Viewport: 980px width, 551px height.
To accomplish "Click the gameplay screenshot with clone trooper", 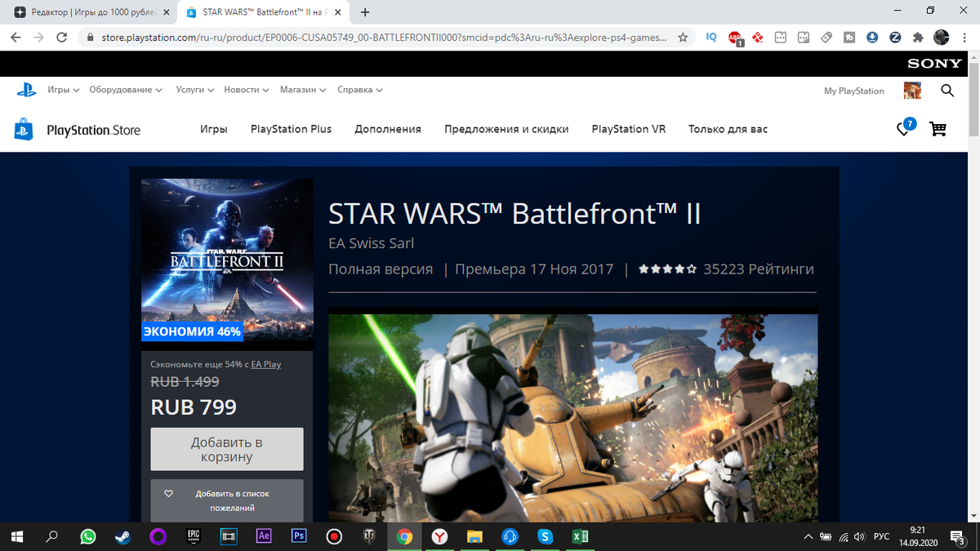I will click(572, 418).
